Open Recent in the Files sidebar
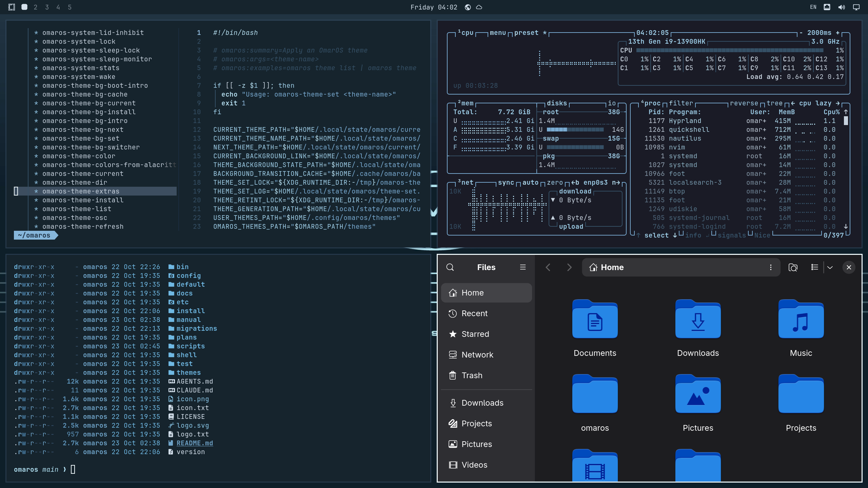The height and width of the screenshot is (488, 868). point(486,313)
